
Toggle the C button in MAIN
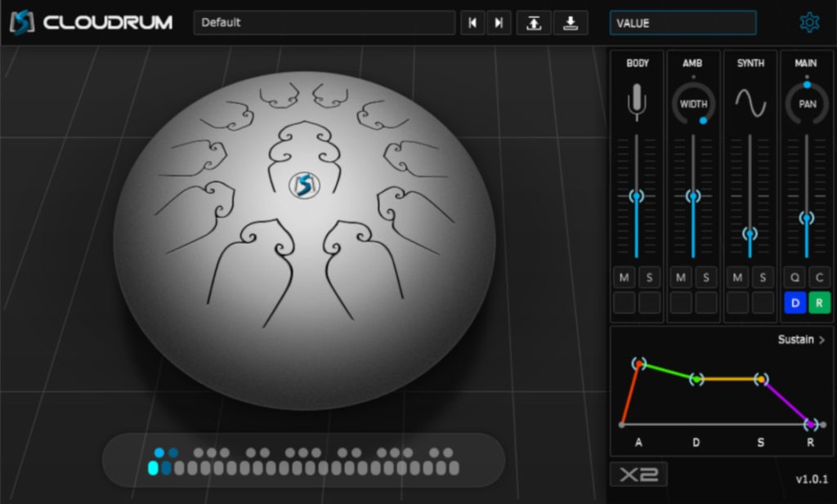(x=819, y=278)
